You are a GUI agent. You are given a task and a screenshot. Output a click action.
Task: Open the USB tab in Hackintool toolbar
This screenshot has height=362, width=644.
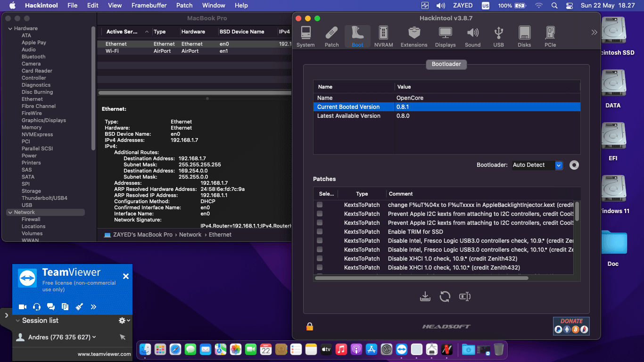[x=499, y=37]
